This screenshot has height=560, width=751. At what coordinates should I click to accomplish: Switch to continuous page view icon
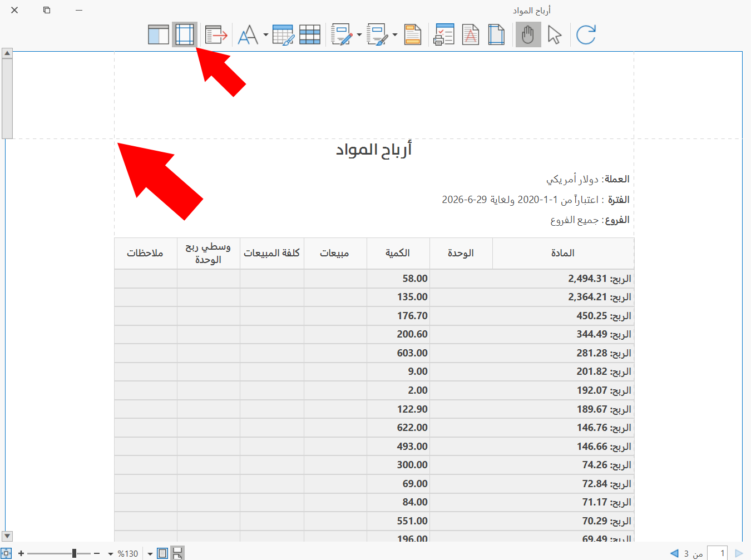[177, 553]
